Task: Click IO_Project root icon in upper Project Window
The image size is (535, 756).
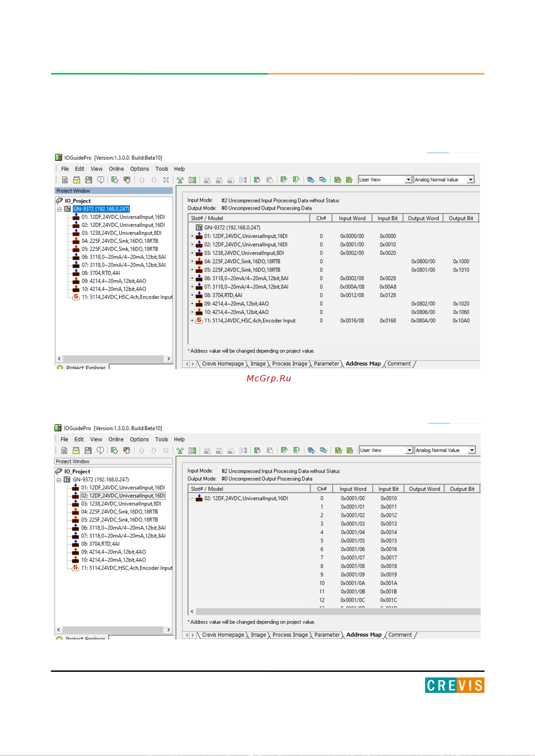Action: [59, 201]
